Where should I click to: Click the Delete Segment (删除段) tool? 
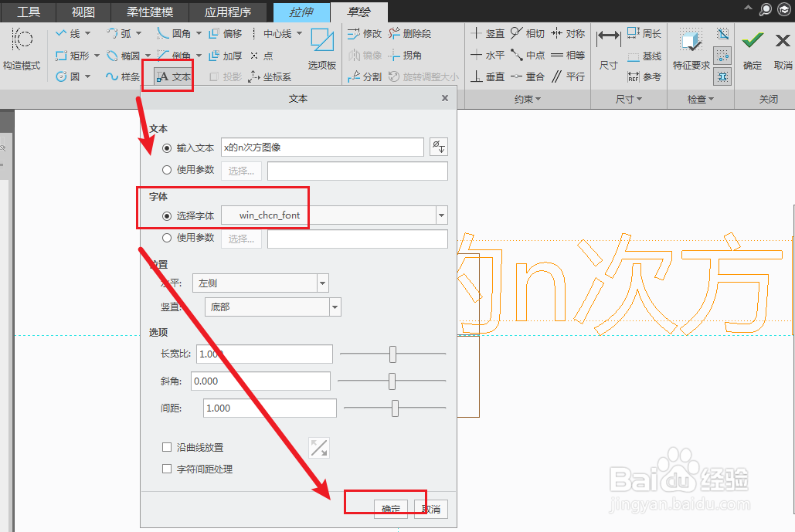coord(409,33)
